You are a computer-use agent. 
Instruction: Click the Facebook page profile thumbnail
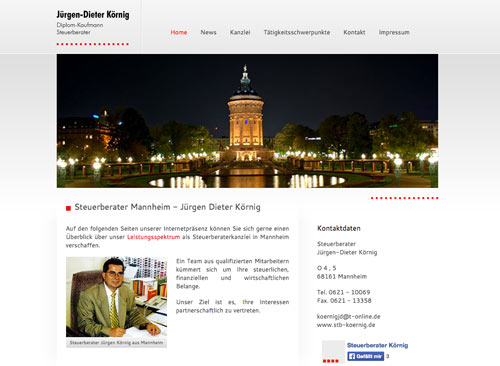(333, 351)
